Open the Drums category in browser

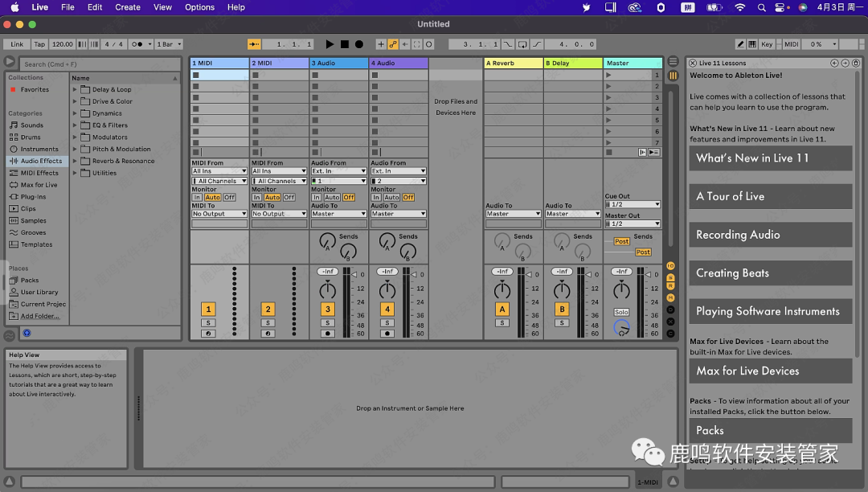(31, 137)
